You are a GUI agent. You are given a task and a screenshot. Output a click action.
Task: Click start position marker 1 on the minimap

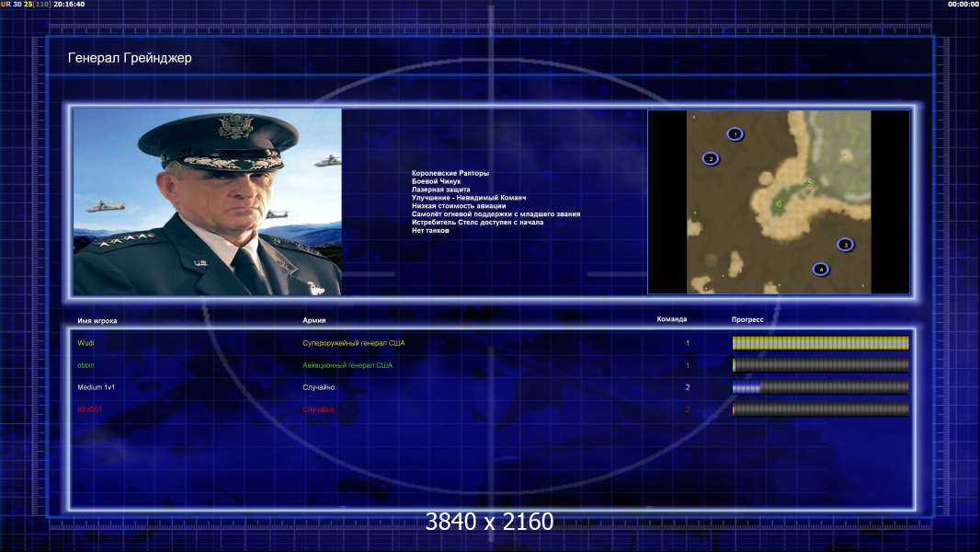[735, 133]
